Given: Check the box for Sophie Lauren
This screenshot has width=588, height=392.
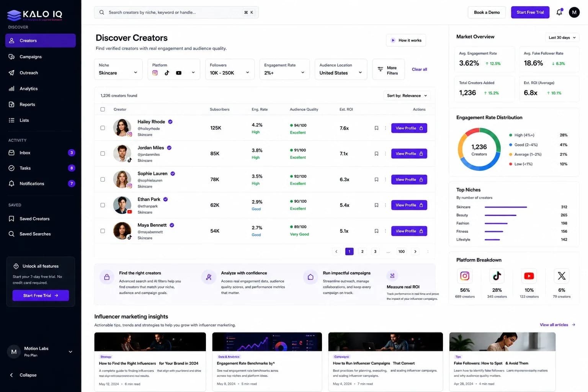Looking at the screenshot, I should click(103, 179).
